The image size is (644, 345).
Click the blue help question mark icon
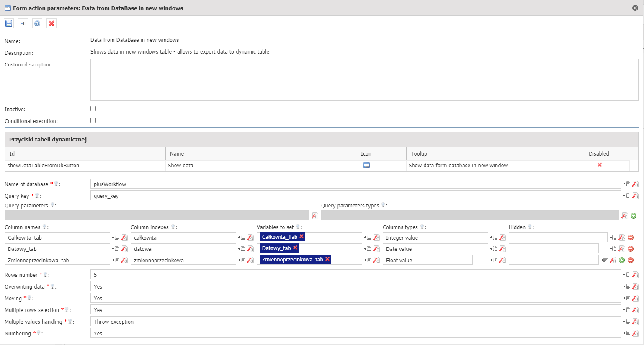(x=37, y=23)
